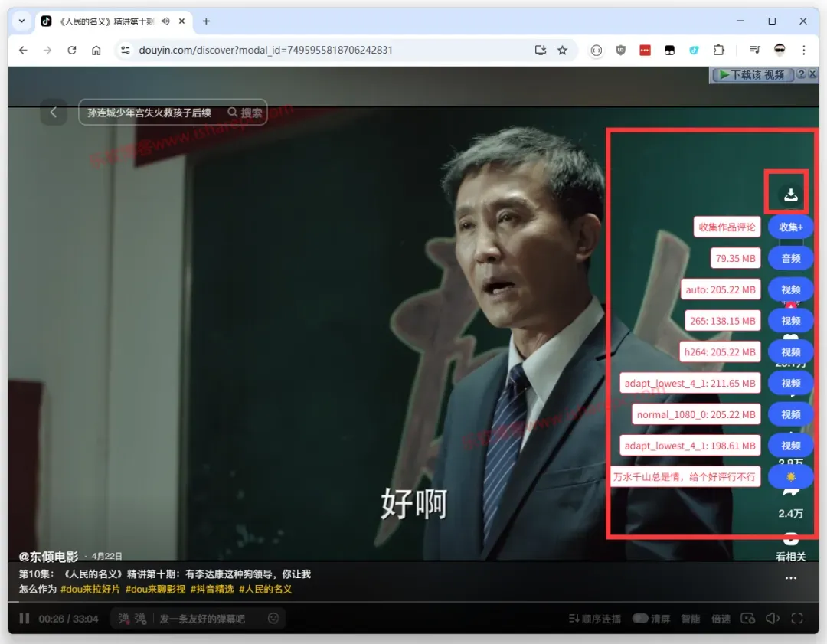Open the uBlock Origin shield extension

coord(620,50)
